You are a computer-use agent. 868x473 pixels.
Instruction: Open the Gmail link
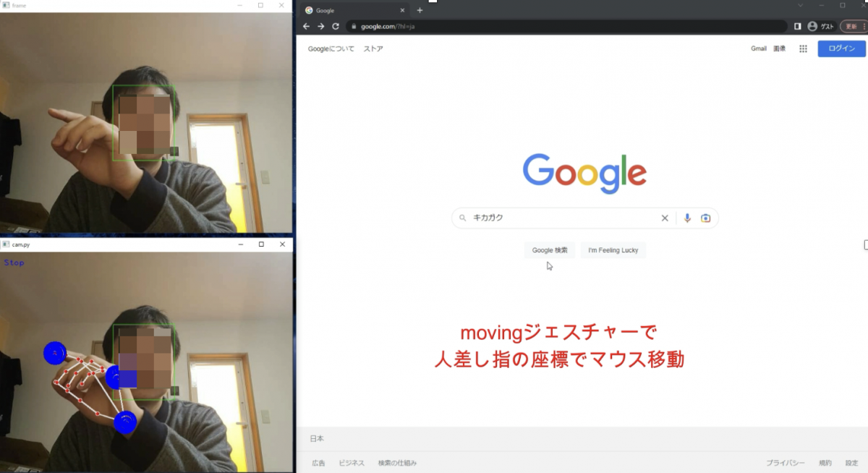pos(758,48)
